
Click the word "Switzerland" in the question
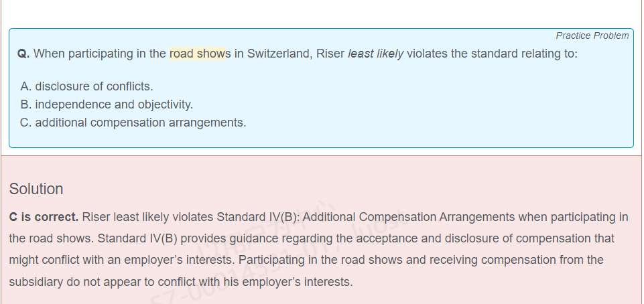tap(278, 54)
